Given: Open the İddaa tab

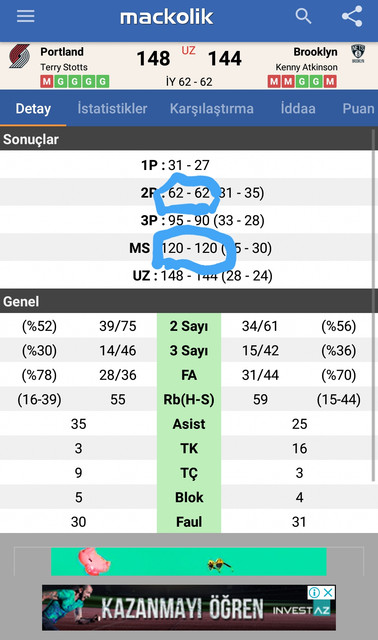Looking at the screenshot, I should [x=298, y=109].
